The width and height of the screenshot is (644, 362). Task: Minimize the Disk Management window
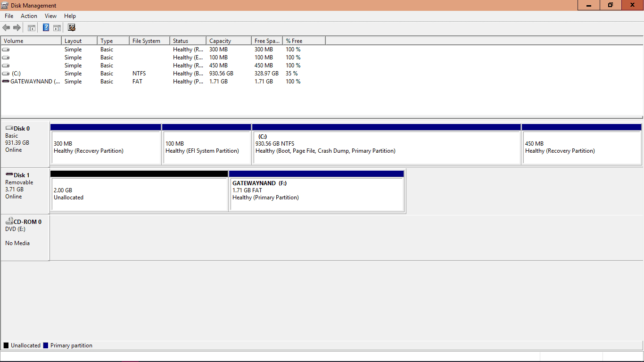(589, 5)
